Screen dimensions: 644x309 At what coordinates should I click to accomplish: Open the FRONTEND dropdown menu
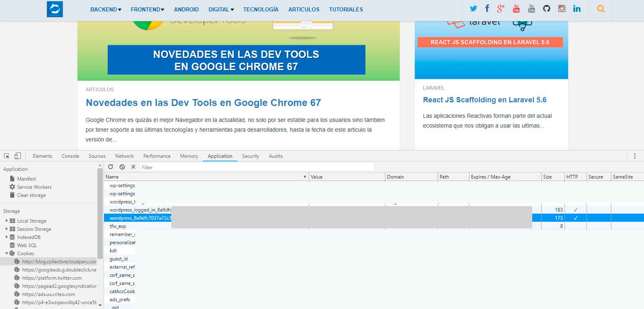148,9
